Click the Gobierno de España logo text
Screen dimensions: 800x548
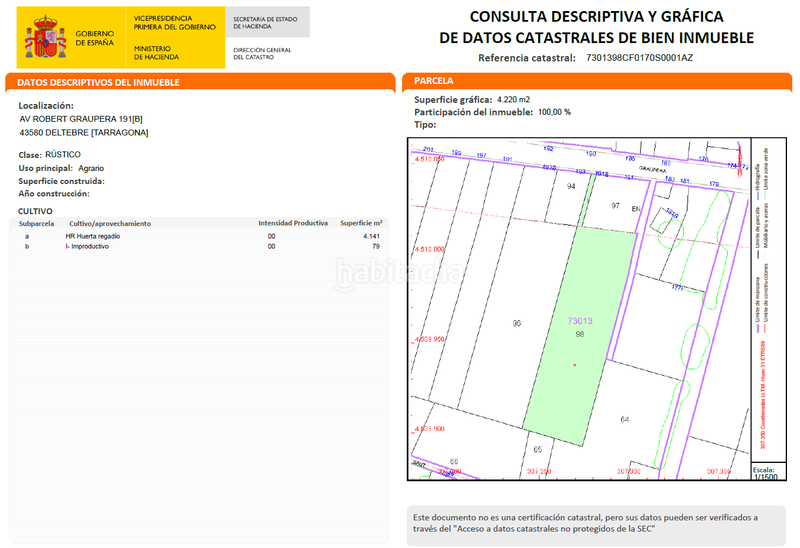95,38
